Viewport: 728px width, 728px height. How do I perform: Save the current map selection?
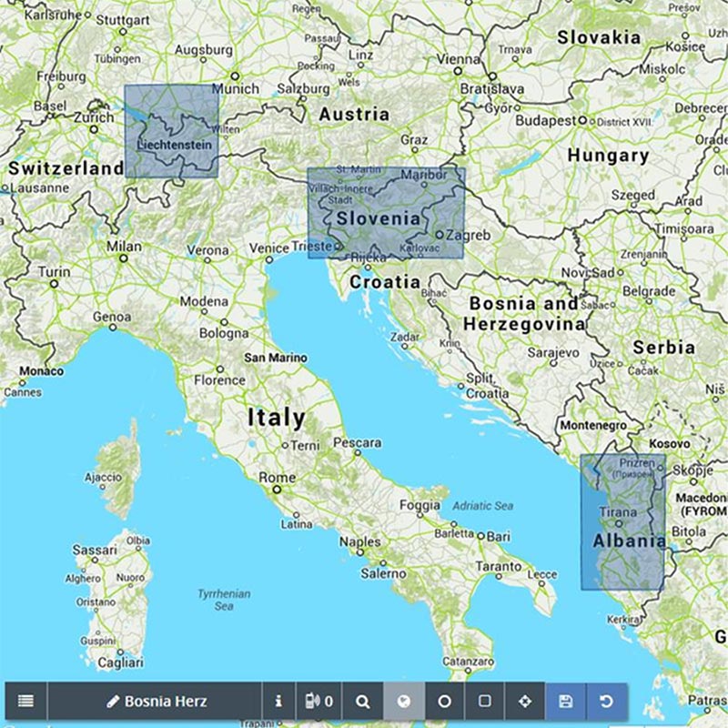click(564, 701)
